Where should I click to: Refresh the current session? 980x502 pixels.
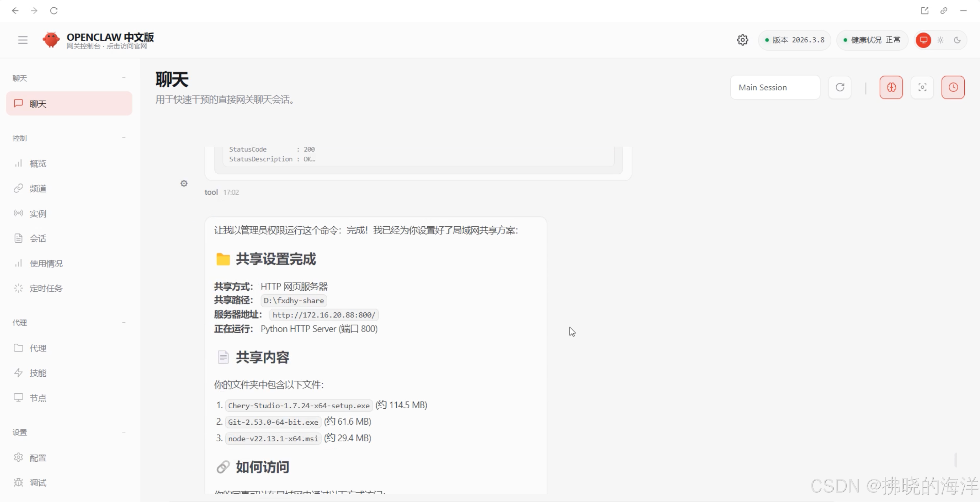pos(840,87)
